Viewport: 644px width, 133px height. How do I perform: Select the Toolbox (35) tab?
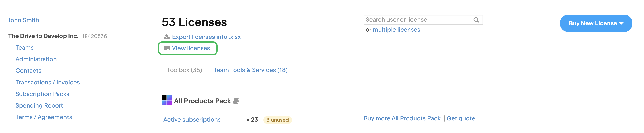click(184, 70)
